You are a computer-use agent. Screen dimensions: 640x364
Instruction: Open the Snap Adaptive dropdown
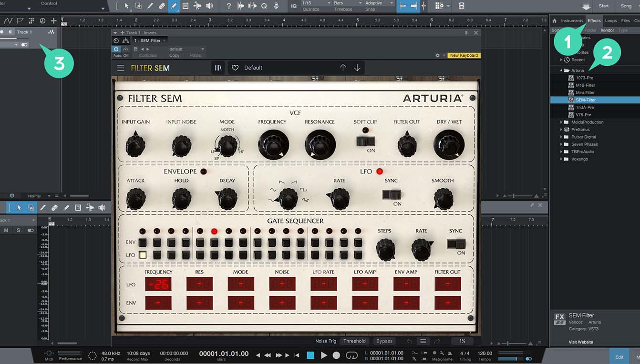[379, 3]
